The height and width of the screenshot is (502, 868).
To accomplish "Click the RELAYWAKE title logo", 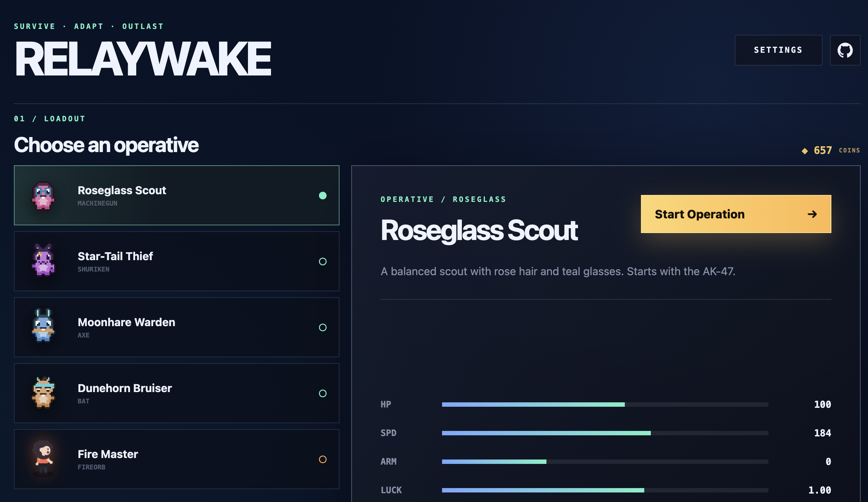I will 143,59.
